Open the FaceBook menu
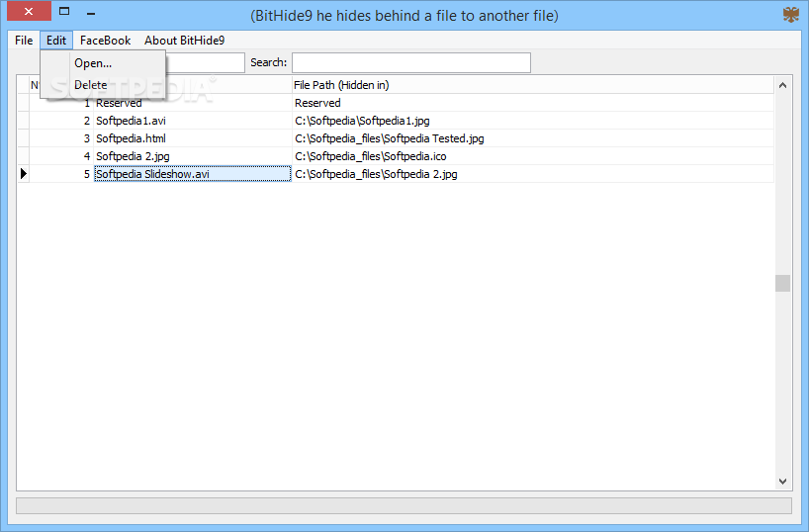The image size is (809, 532). pyautogui.click(x=105, y=41)
